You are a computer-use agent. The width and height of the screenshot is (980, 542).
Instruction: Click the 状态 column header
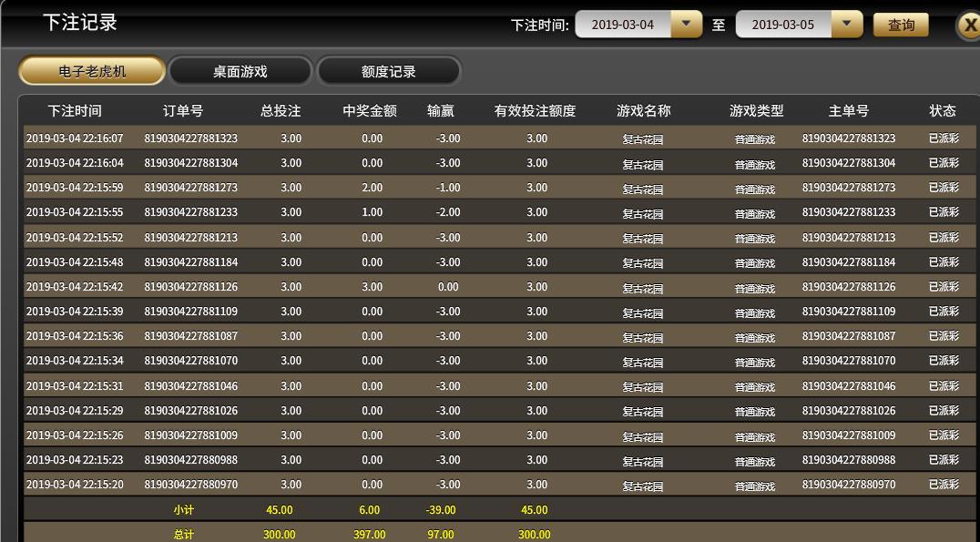(x=943, y=111)
